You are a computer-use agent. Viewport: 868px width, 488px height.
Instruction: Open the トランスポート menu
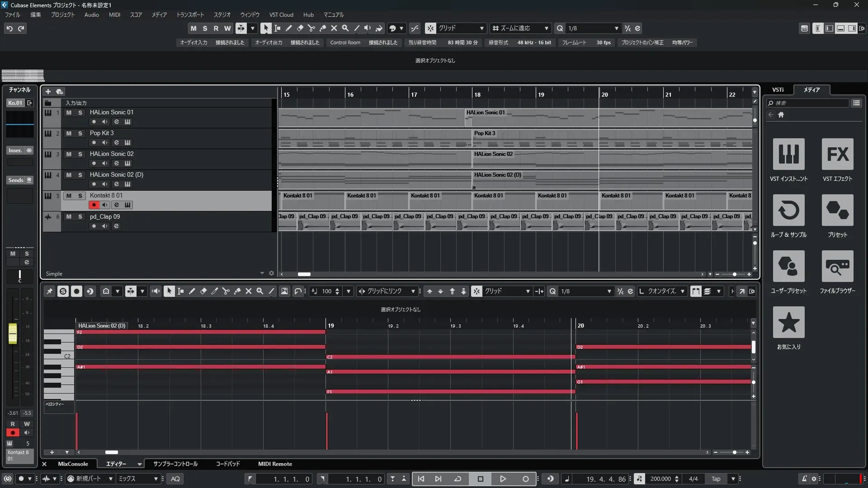[190, 15]
